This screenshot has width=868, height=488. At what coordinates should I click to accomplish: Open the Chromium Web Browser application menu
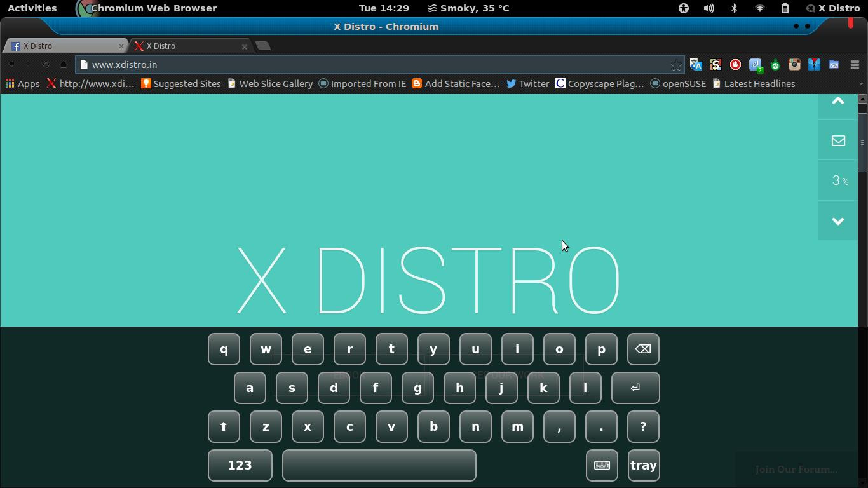146,8
